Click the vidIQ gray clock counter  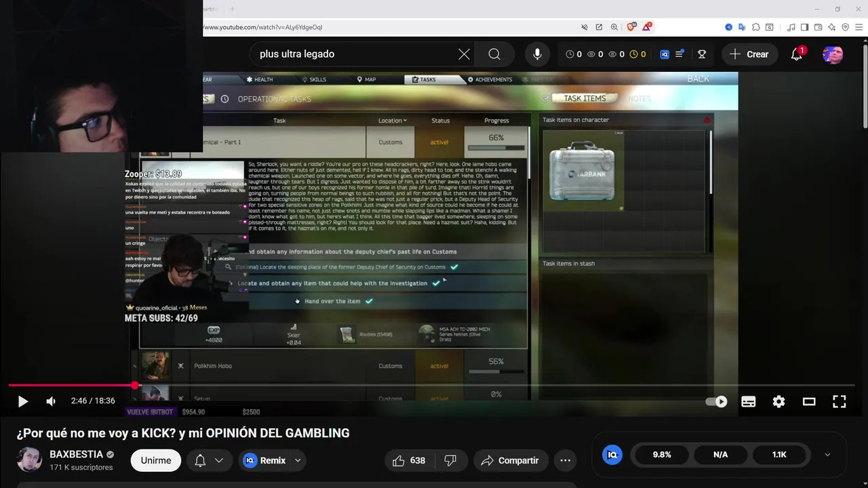(573, 54)
